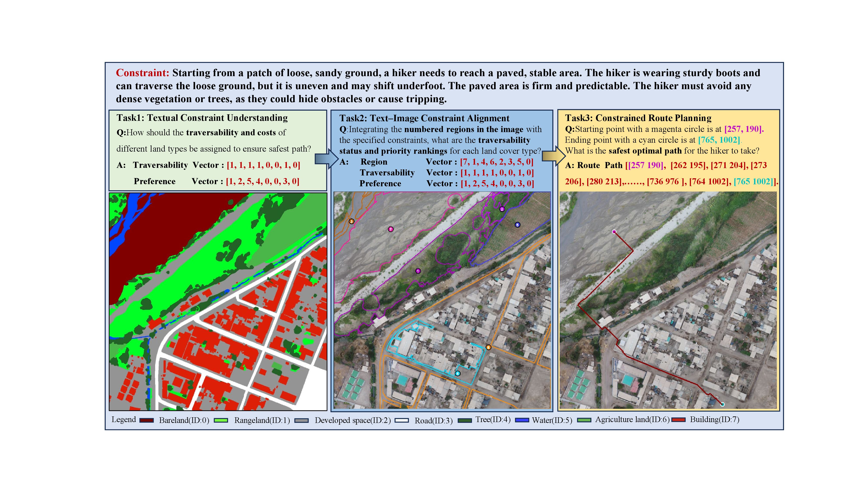Click route point '[736 976 ]' in the answer

[x=666, y=182]
